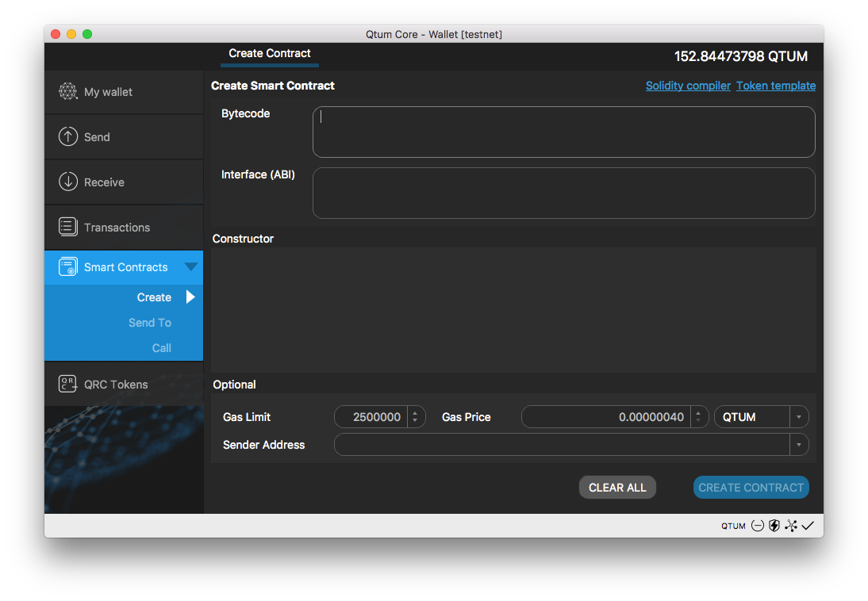This screenshot has height=601, width=868.
Task: Click the Interface (ABI) label
Action: 258,174
